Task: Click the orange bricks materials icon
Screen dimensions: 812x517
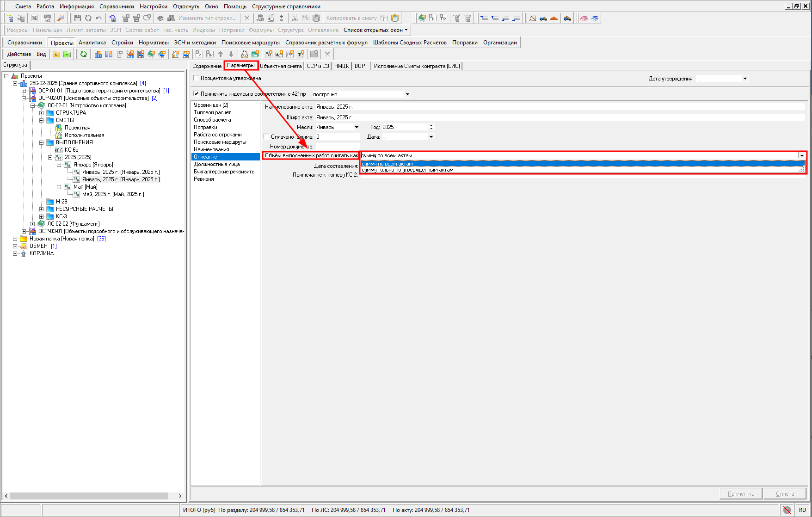Action: coord(554,18)
